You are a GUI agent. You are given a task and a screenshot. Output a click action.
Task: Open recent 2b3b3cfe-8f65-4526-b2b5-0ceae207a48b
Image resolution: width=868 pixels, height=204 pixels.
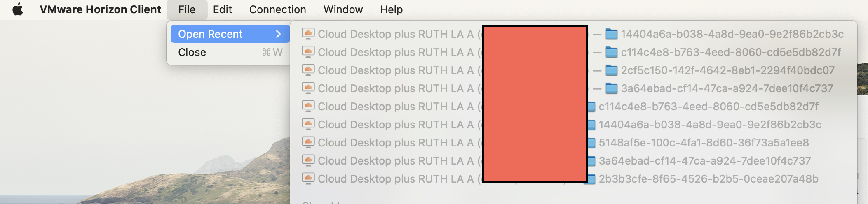[x=574, y=178]
